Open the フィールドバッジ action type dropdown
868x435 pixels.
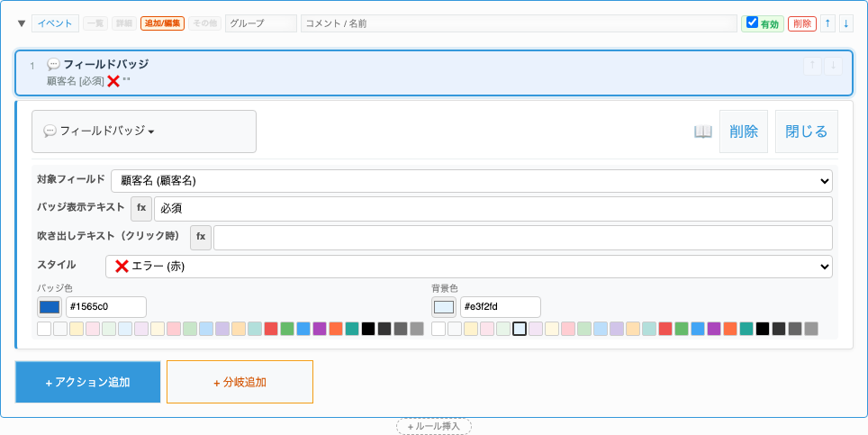click(x=144, y=131)
